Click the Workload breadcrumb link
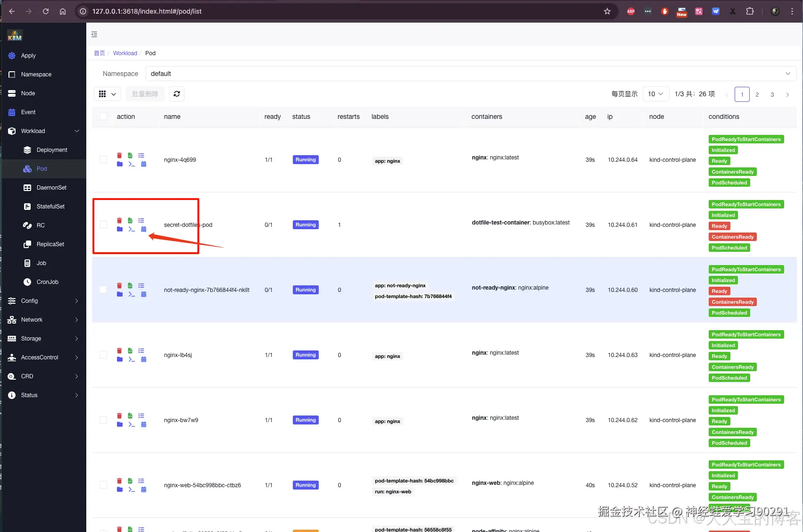Screen dimensions: 803x532 (x=125, y=53)
